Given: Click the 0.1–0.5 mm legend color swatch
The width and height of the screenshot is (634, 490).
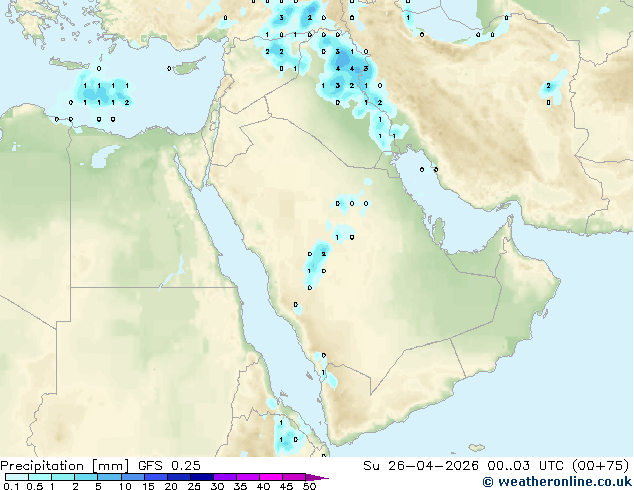Looking at the screenshot, I should tap(17, 477).
